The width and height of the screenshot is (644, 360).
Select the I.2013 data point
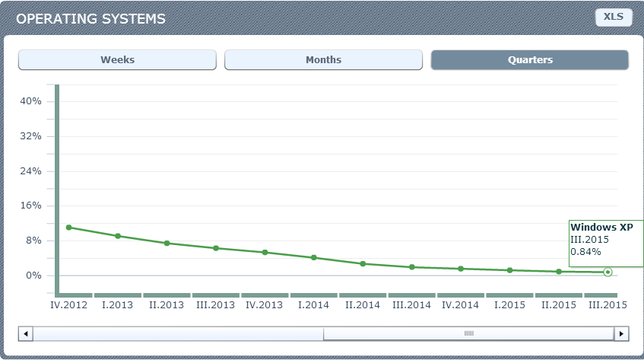[118, 236]
